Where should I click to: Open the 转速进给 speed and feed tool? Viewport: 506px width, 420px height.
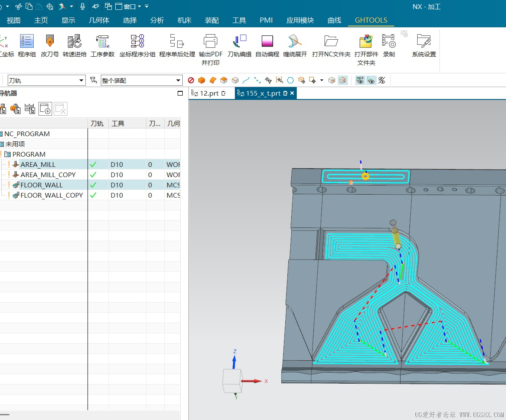point(74,41)
